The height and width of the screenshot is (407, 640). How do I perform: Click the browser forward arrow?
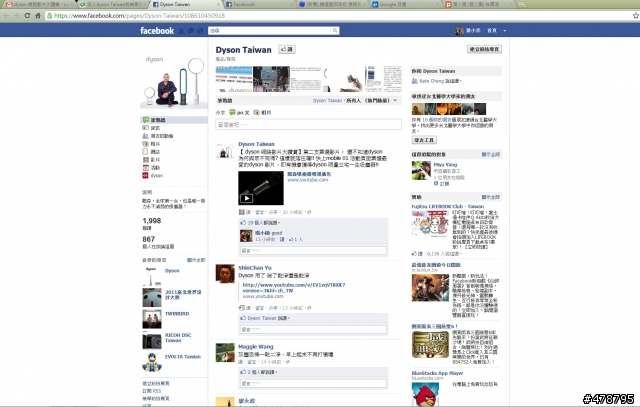(x=17, y=16)
